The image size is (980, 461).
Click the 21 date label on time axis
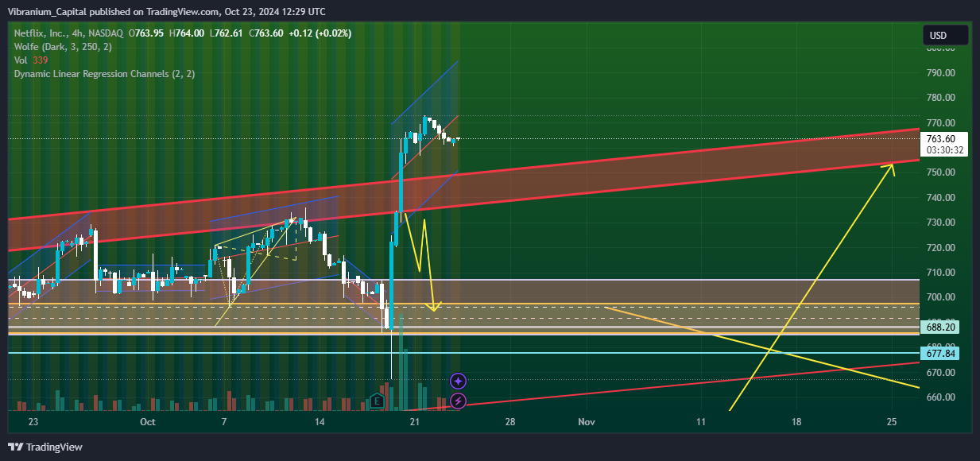coord(414,421)
